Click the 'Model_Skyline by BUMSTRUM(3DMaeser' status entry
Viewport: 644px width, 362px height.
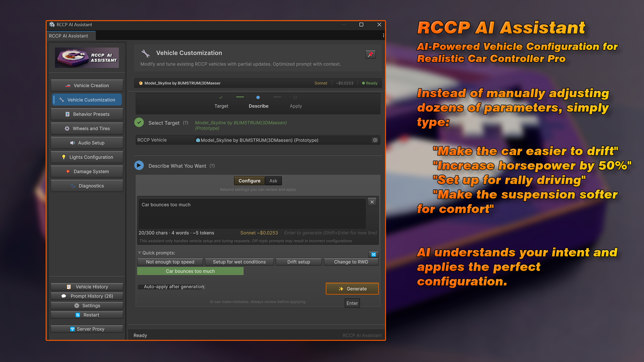180,83
